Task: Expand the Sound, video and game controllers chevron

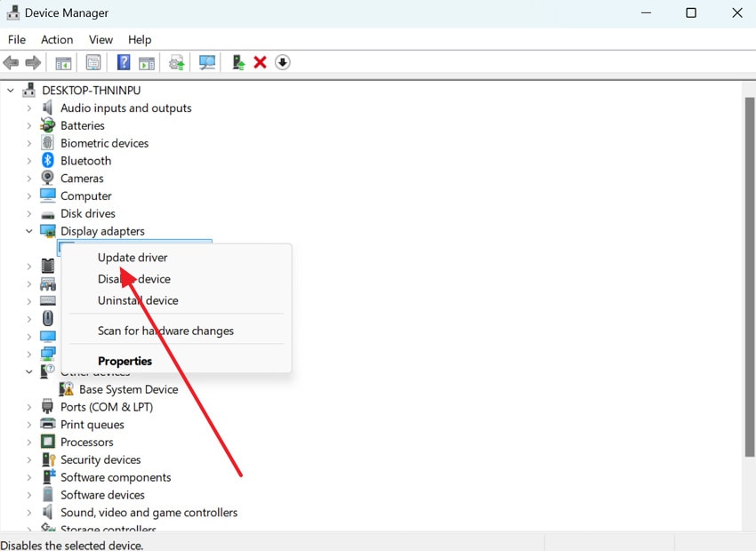Action: [29, 513]
